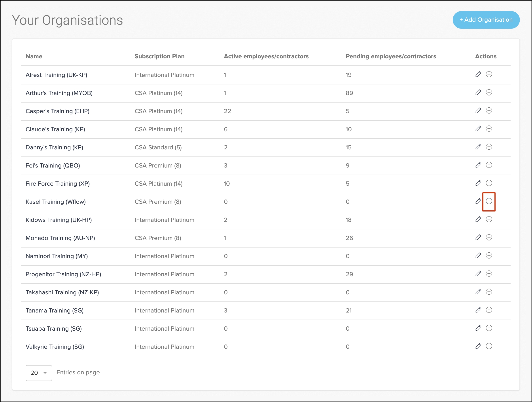
Task: Click the Name column header
Action: [x=34, y=56]
